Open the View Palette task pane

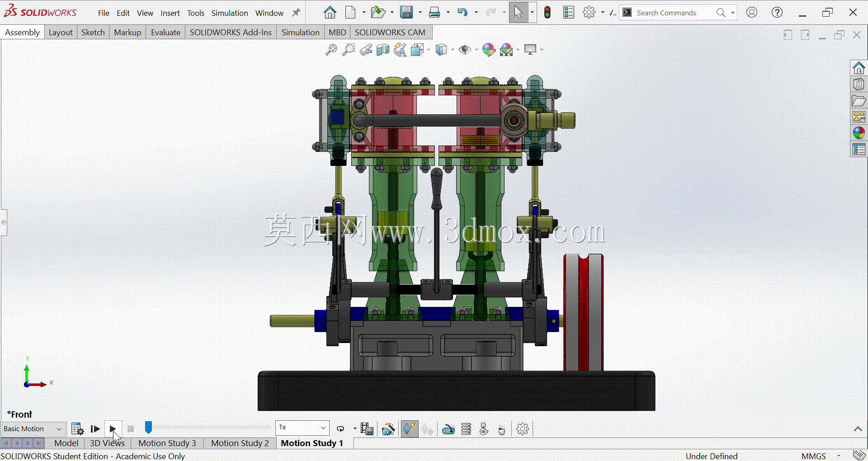859,117
